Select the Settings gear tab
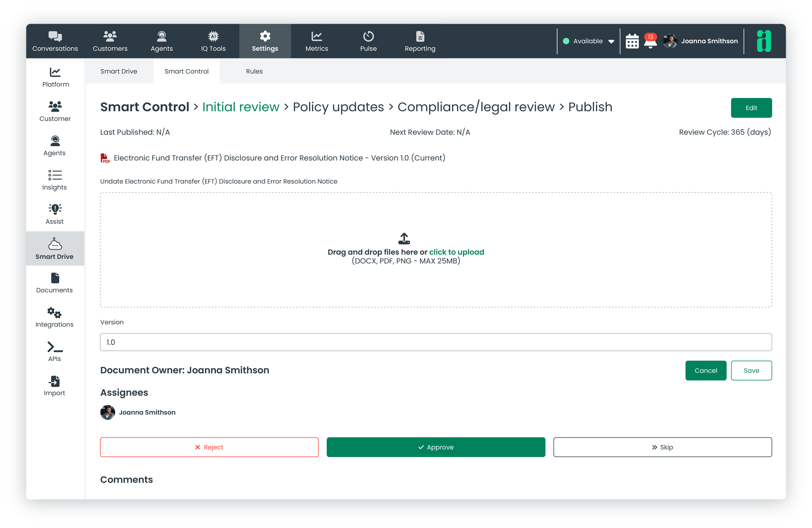This screenshot has height=528, width=812. 265,41
